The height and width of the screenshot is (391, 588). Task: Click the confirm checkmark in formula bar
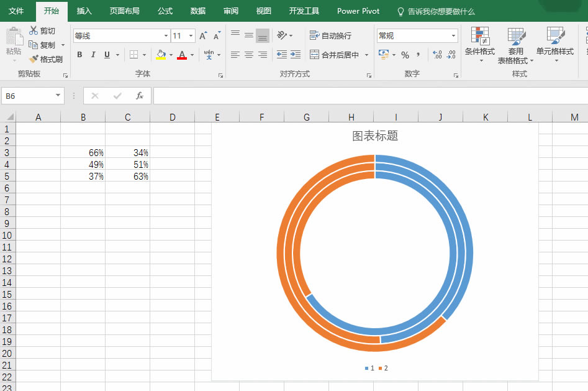click(117, 96)
